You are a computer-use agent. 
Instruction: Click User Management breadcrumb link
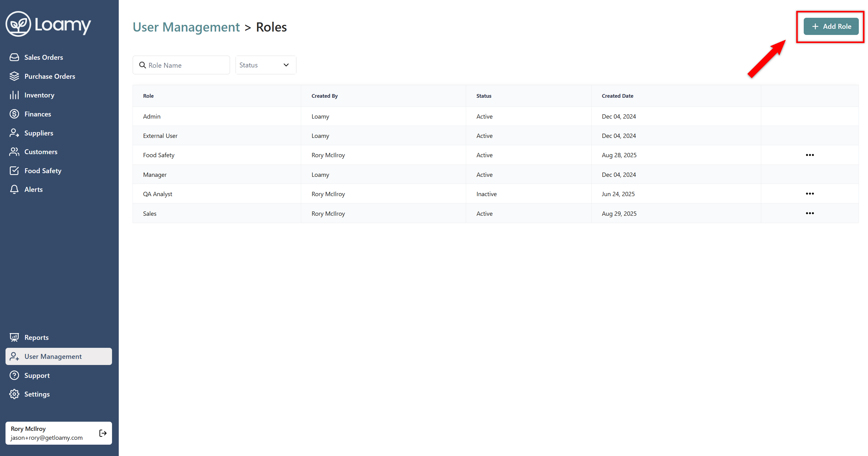click(186, 27)
